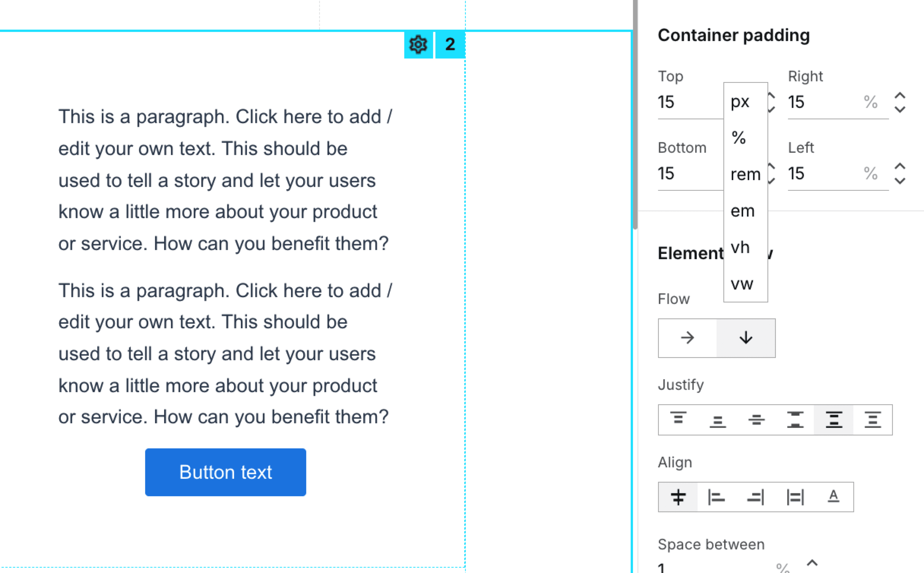Decrease Right padding with down arrow
This screenshot has height=573, width=924.
(x=900, y=109)
